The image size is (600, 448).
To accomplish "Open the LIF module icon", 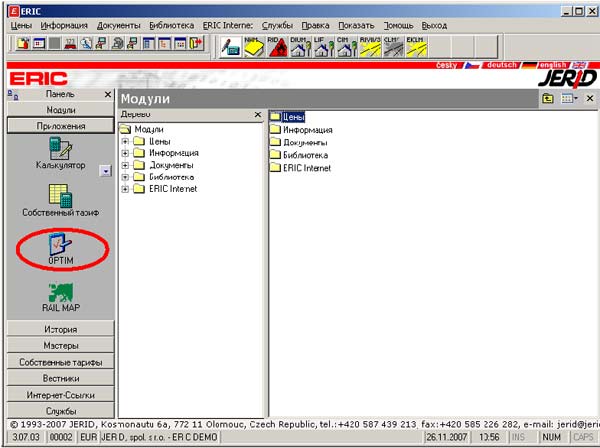I will click(324, 47).
